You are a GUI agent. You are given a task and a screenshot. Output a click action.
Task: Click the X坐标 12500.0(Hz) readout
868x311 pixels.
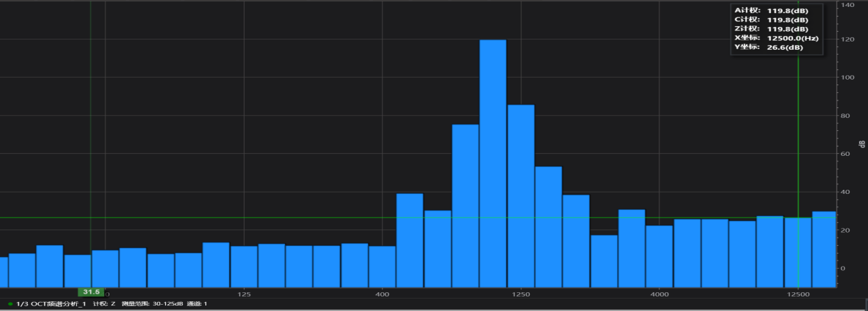coord(777,38)
